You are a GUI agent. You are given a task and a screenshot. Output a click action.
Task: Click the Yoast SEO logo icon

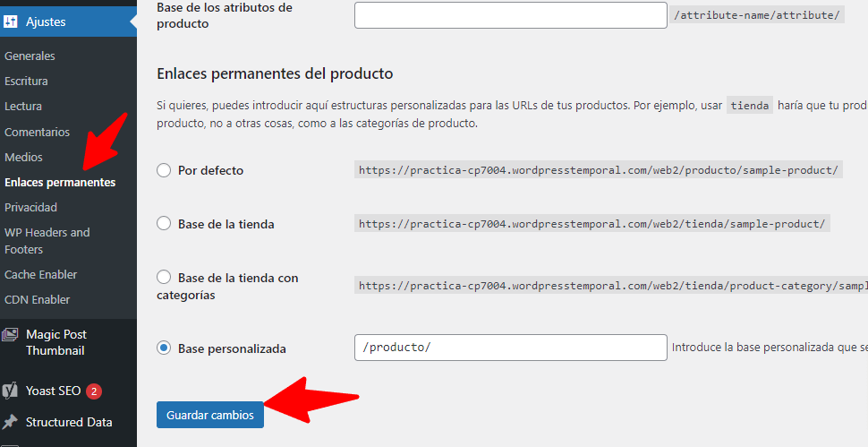[10, 391]
